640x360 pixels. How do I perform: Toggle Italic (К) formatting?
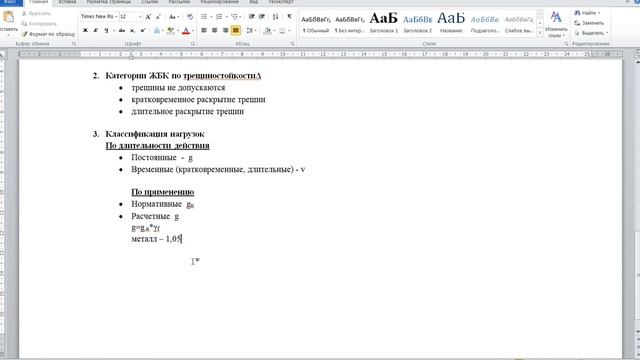(96, 30)
